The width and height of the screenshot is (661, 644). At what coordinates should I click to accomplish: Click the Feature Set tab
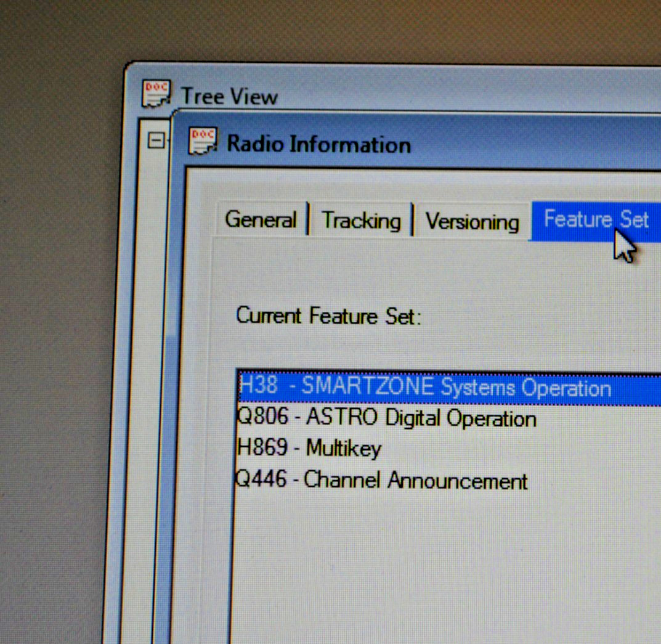(596, 221)
